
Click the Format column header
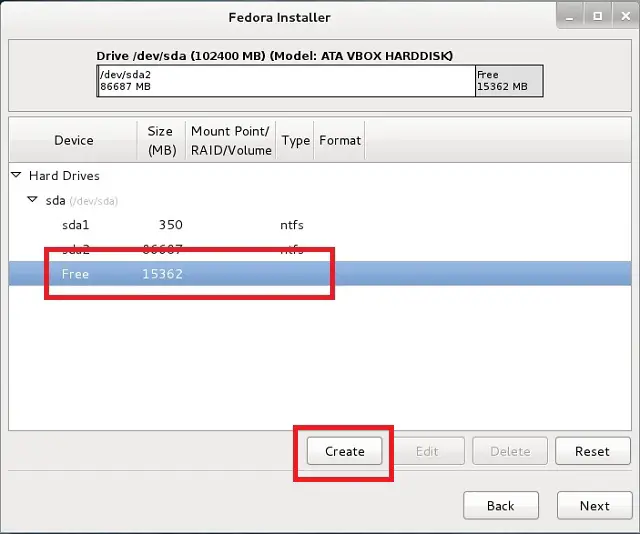pos(340,140)
